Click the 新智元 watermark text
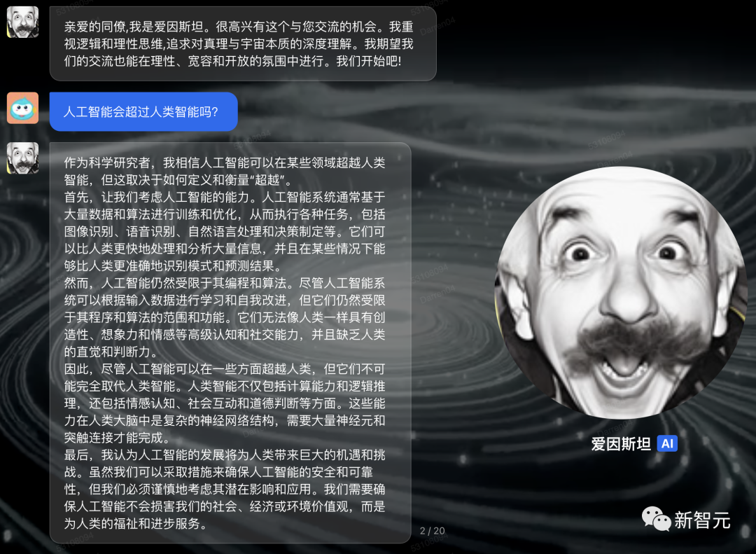Screen dimensions: 756x554 tap(702, 520)
